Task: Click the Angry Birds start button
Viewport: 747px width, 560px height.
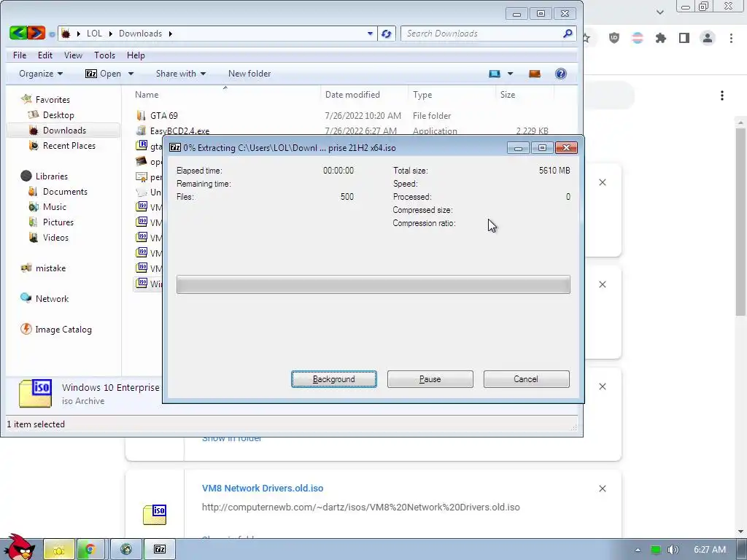Action: point(19,547)
